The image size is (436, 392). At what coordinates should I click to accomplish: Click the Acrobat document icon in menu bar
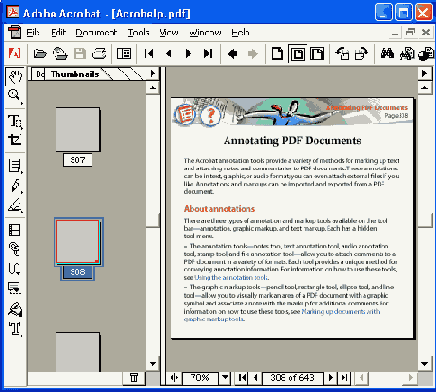point(14,33)
